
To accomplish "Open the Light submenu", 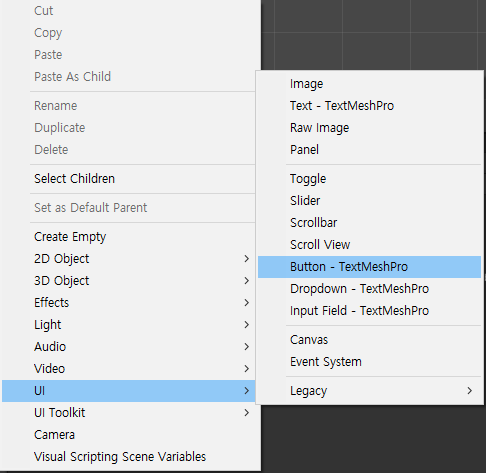I will click(x=129, y=325).
